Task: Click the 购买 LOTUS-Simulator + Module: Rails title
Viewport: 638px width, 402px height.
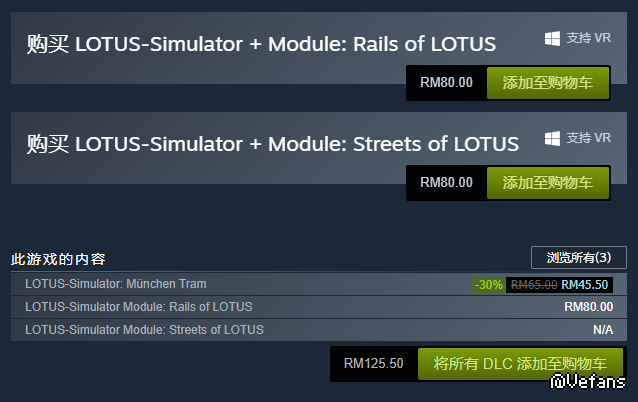Action: pos(261,43)
